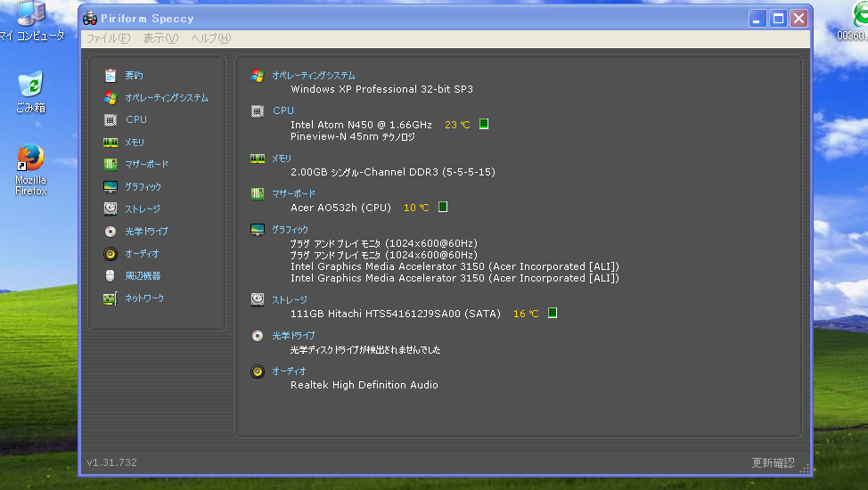This screenshot has height=490, width=868.
Task: Select オペレーティングシステム in the sidebar
Action: tap(166, 97)
